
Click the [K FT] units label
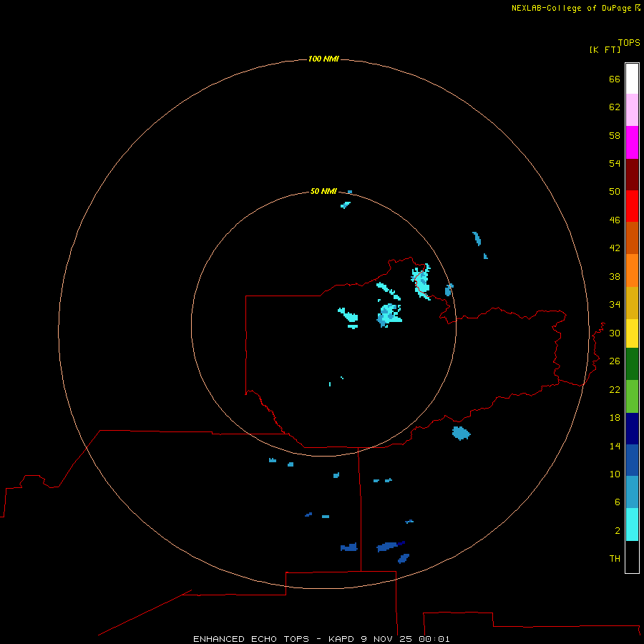click(x=605, y=49)
